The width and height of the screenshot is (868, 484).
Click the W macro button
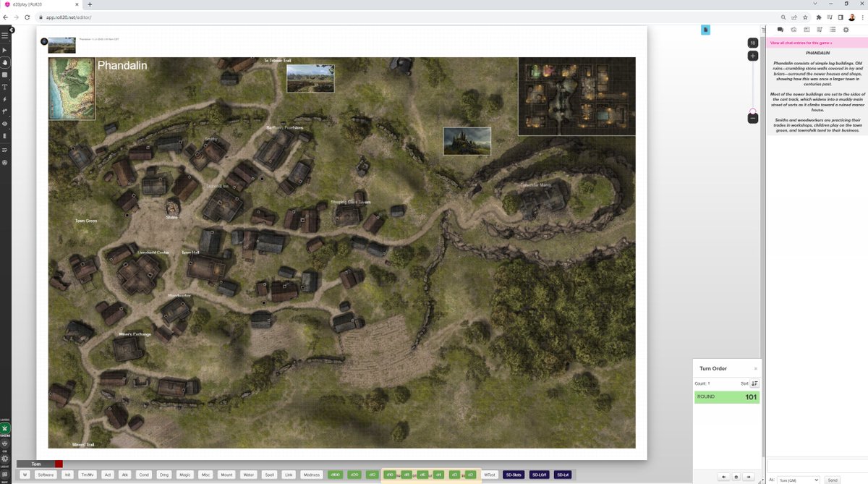pos(25,475)
